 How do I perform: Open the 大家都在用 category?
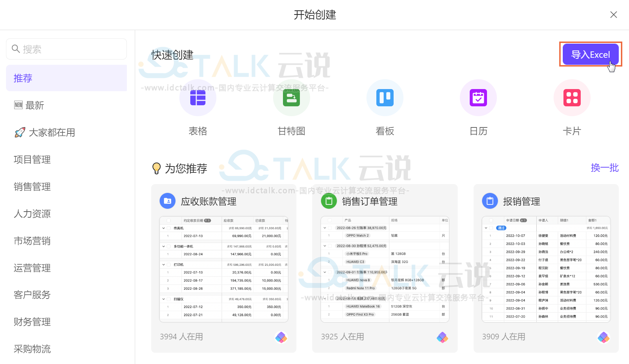[67, 132]
